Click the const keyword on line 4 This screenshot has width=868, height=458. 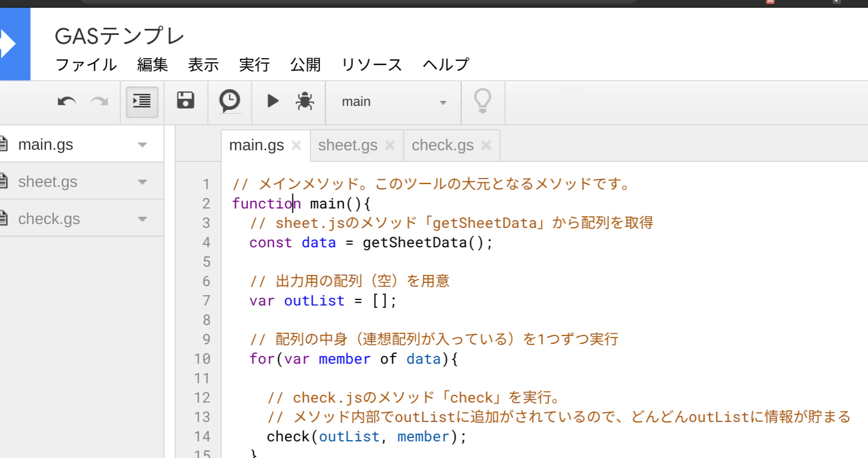pos(271,242)
